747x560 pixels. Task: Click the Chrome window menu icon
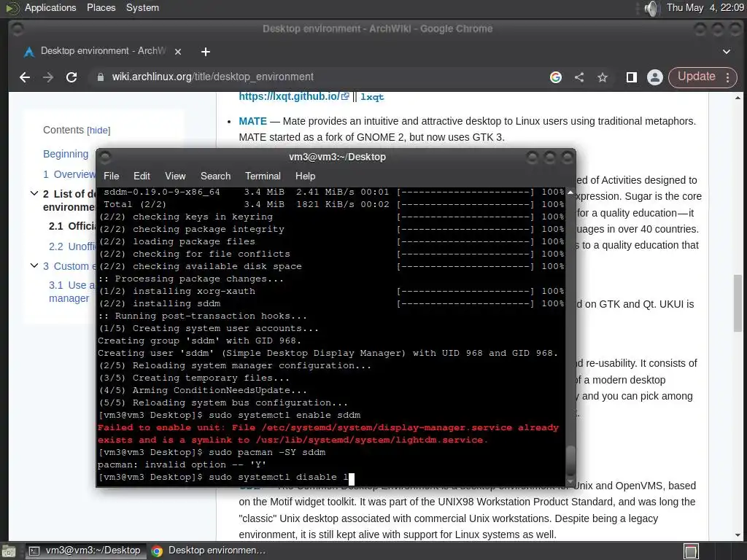click(18, 29)
